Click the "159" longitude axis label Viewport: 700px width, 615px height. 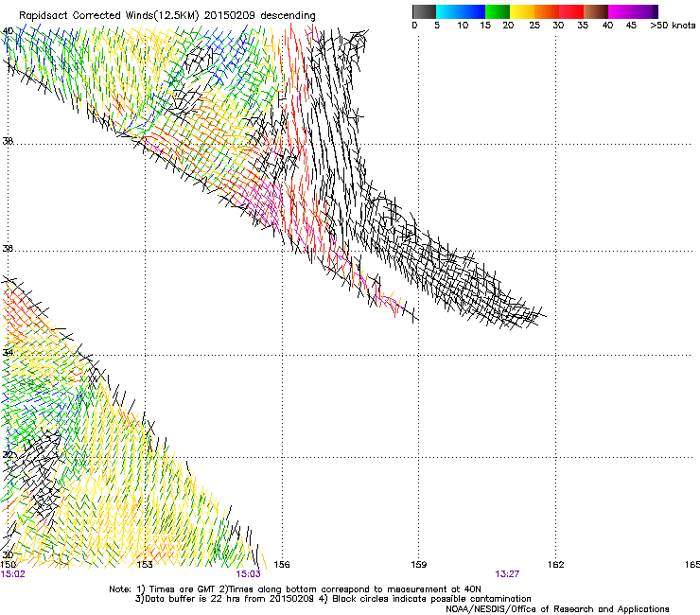click(x=419, y=565)
